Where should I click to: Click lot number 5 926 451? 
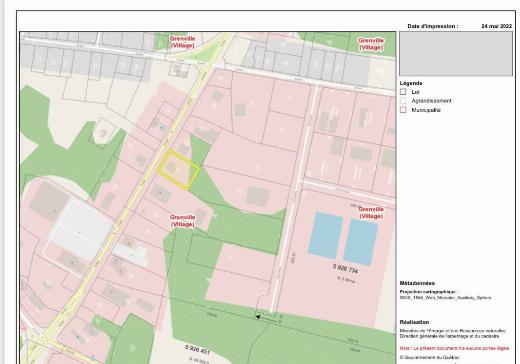(x=197, y=350)
